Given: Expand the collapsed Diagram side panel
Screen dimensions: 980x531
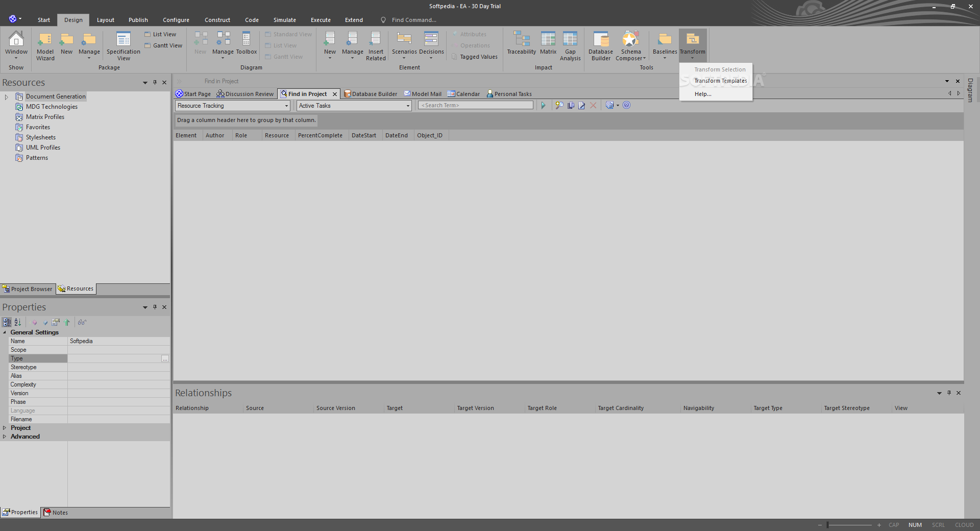Looking at the screenshot, I should tap(970, 90).
